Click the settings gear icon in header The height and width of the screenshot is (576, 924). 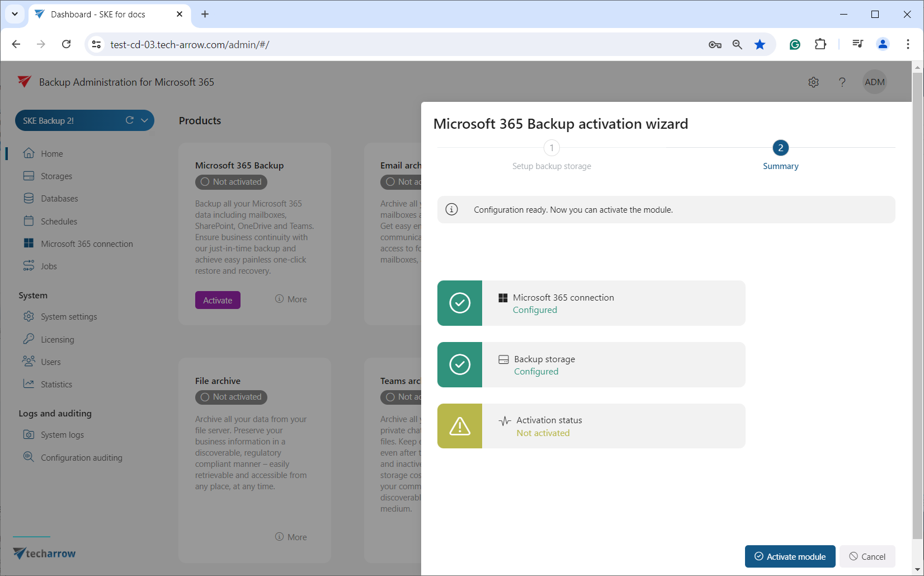(x=813, y=82)
